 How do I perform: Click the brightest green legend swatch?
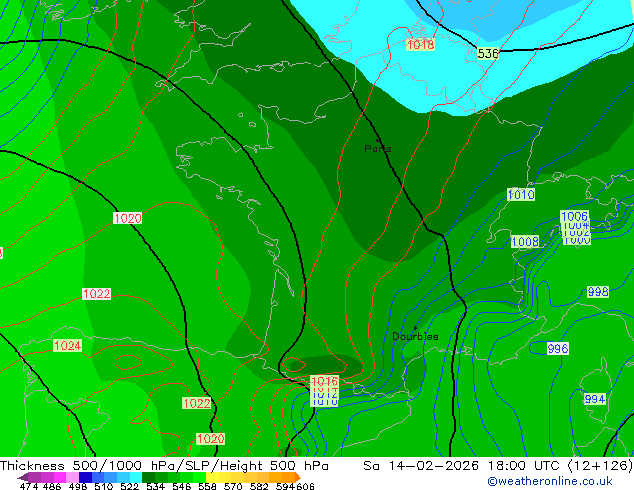[199, 477]
